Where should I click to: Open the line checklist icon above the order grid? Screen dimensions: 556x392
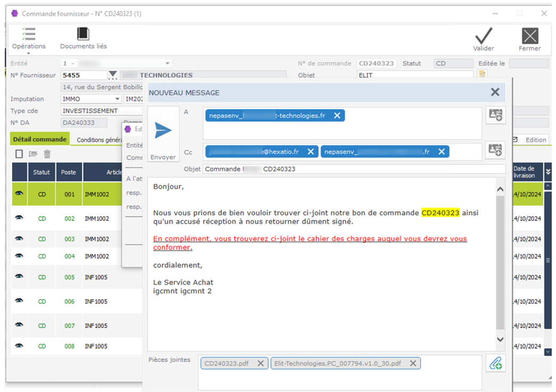[x=31, y=154]
